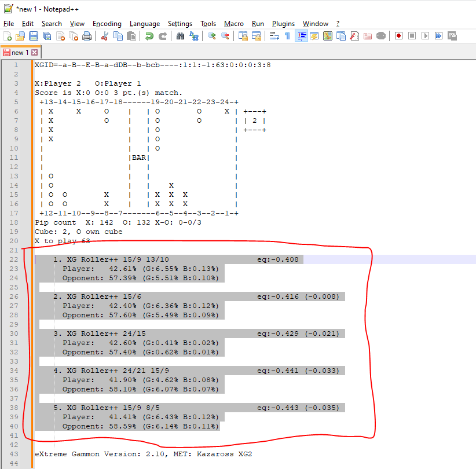Zoom in using the magnifier plus icon
Viewport: 476px width, 469px height.
pos(211,36)
